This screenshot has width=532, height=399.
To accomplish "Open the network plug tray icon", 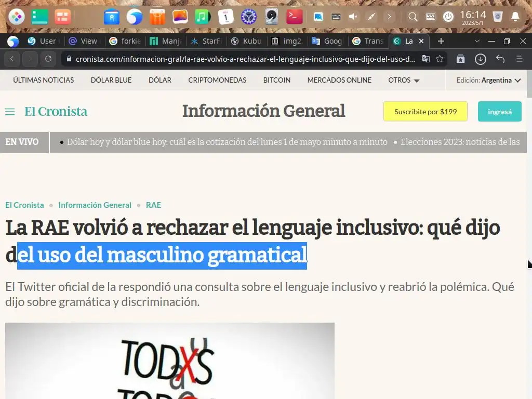I will click(x=371, y=16).
